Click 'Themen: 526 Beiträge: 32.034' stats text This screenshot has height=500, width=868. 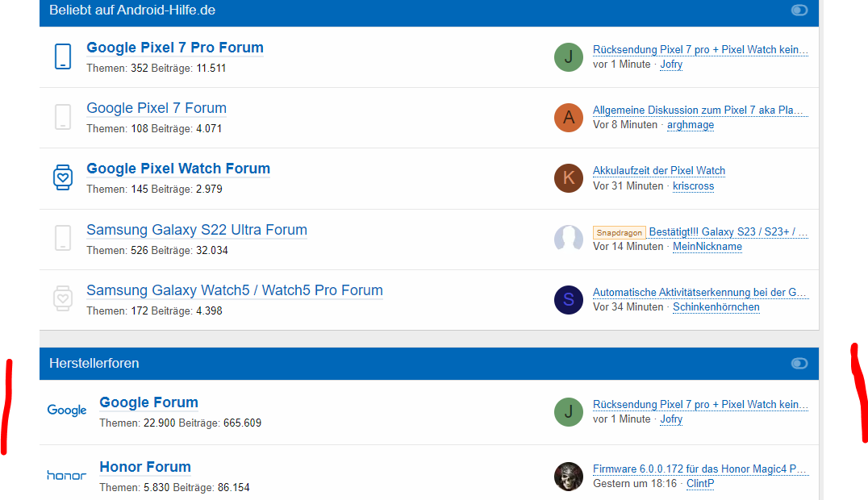157,250
